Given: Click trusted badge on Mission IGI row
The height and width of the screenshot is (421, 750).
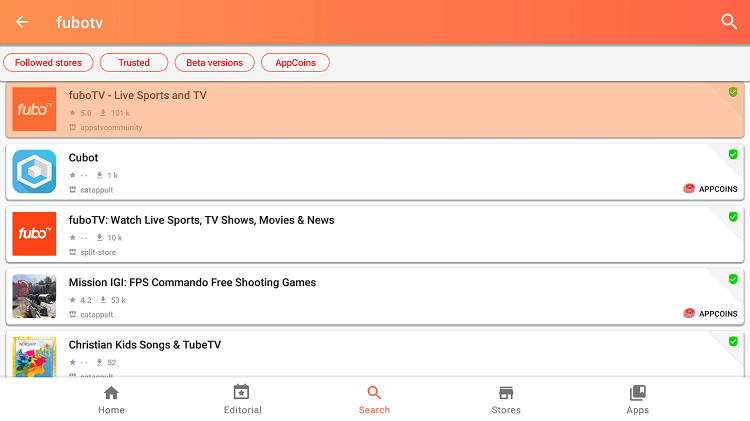Looking at the screenshot, I should click(733, 279).
